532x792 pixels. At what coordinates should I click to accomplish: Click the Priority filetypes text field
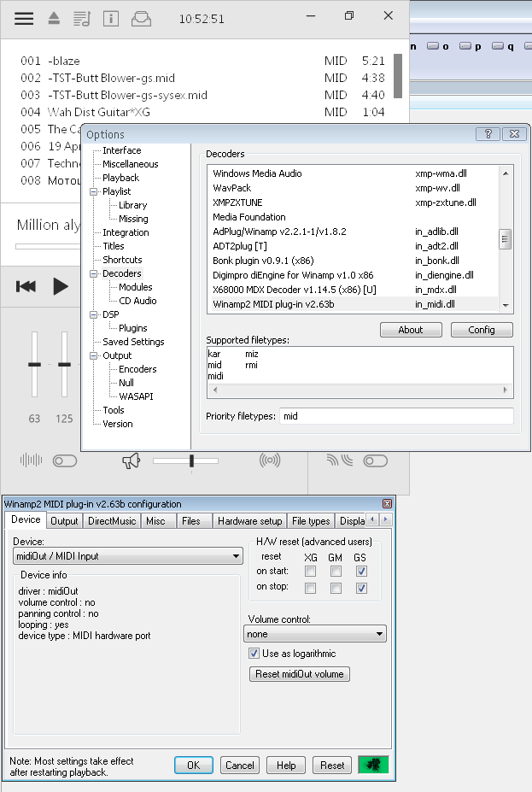[x=396, y=416]
